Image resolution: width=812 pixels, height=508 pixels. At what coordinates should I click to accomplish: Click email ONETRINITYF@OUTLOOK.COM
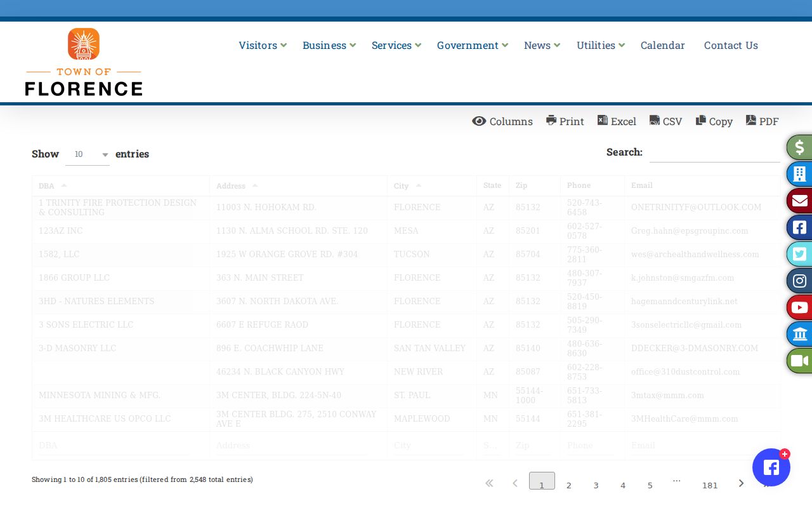point(696,207)
